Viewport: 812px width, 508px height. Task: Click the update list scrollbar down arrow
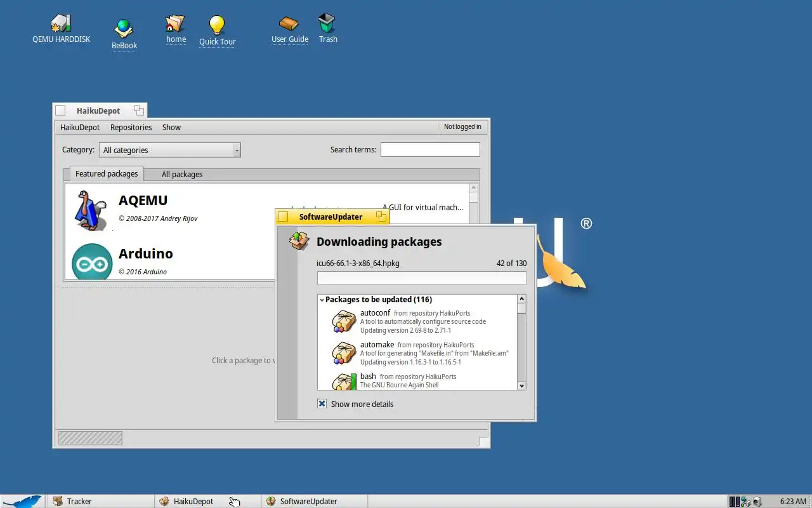click(x=521, y=385)
